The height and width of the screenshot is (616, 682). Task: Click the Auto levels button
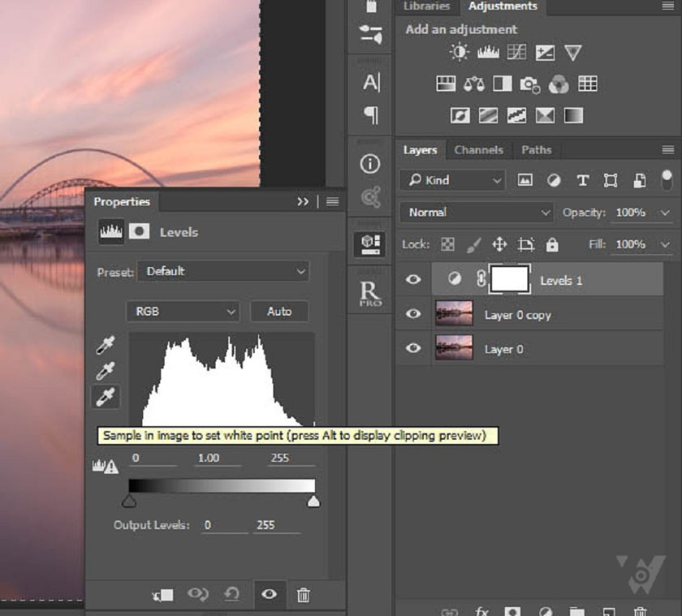[x=279, y=312]
